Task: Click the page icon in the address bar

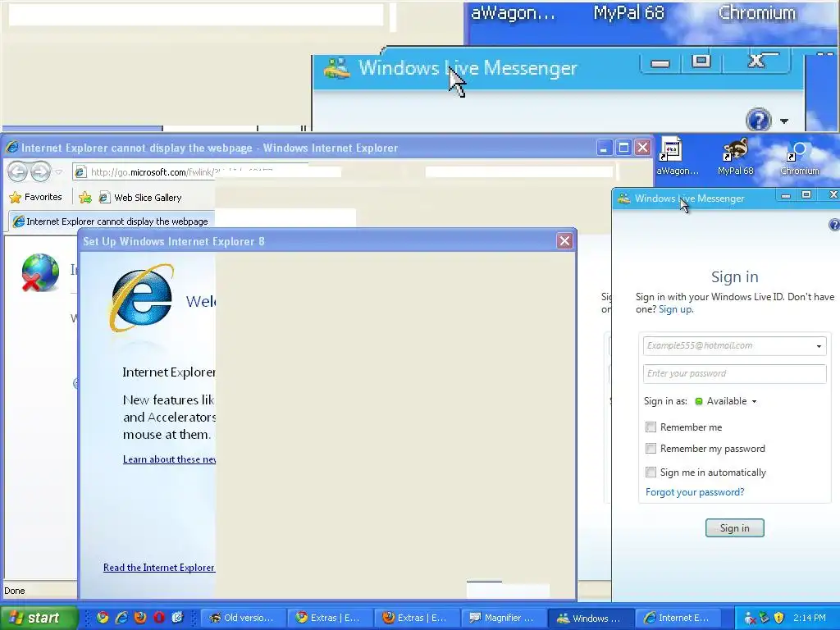Action: (80, 172)
